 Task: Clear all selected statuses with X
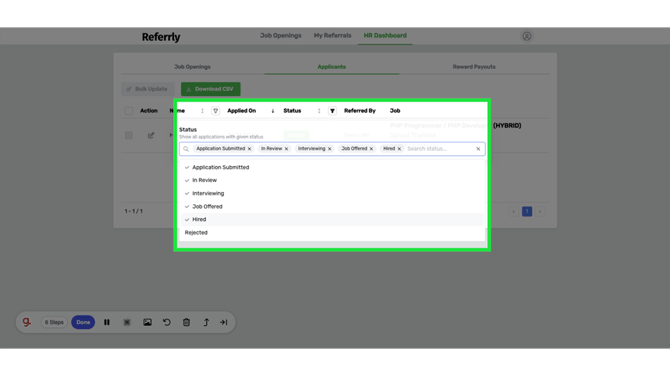pos(478,149)
